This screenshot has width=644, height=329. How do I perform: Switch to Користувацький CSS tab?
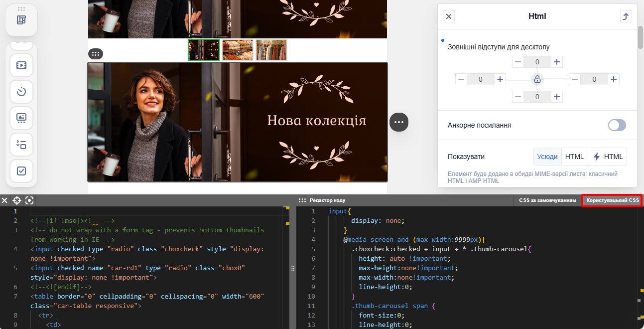[612, 200]
